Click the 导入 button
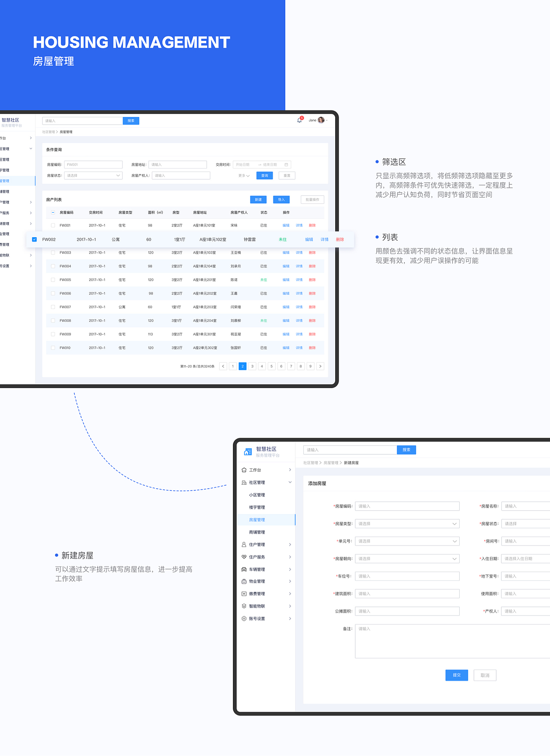This screenshot has height=756, width=550. click(281, 199)
